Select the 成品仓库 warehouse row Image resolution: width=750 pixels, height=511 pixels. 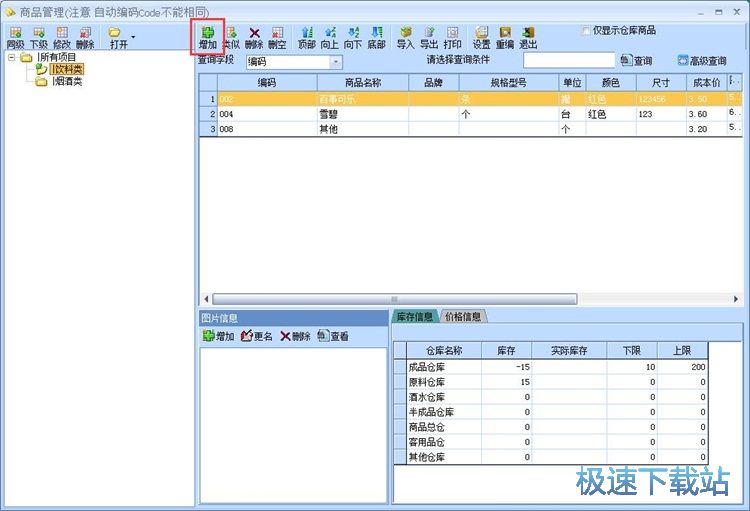551,367
